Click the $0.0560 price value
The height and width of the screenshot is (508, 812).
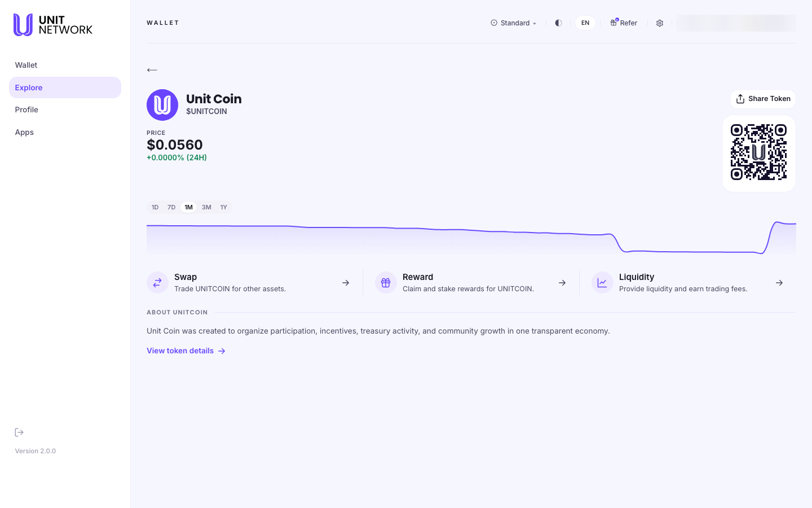[x=175, y=144]
